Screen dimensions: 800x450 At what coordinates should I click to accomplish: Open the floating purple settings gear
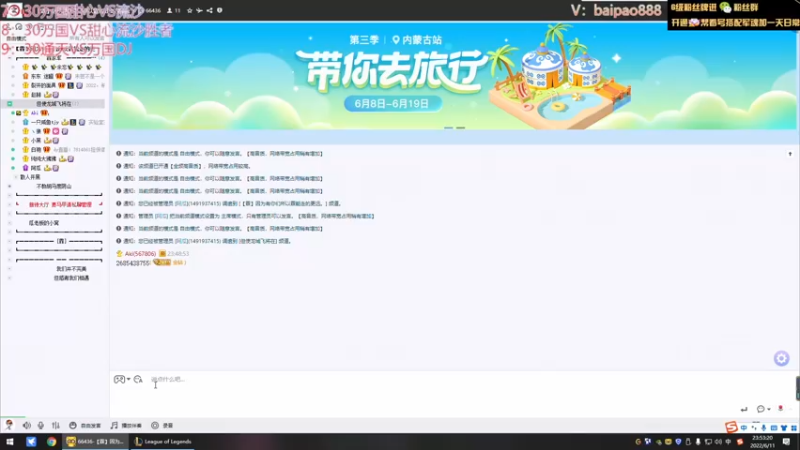pyautogui.click(x=781, y=358)
